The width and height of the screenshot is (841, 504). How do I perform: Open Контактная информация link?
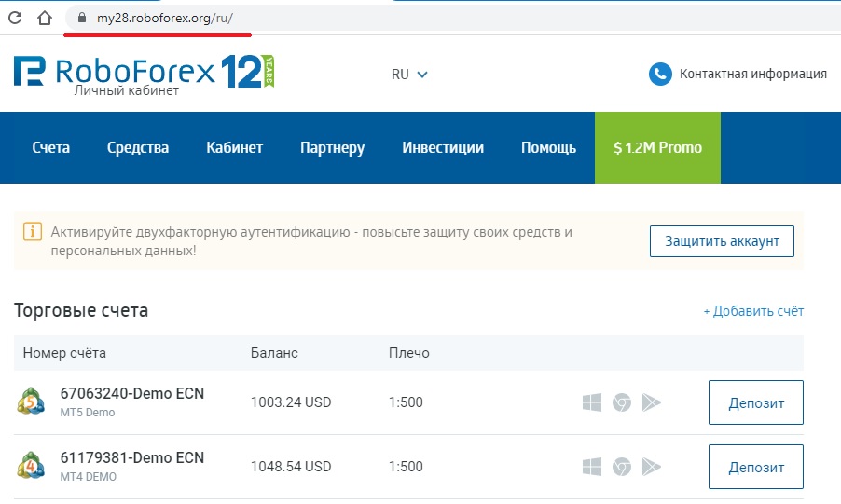pyautogui.click(x=753, y=74)
